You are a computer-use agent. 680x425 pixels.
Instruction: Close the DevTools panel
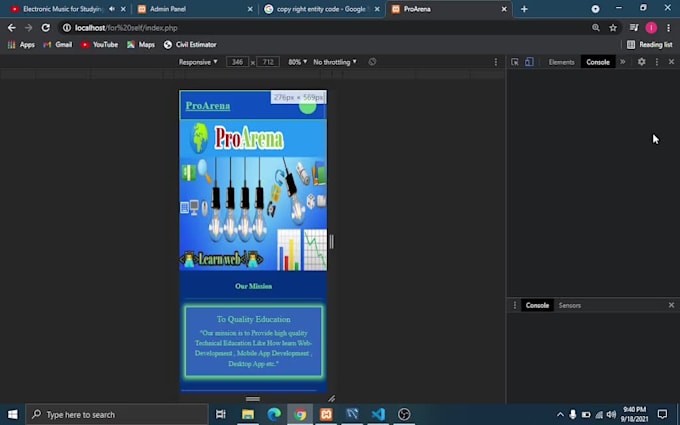click(671, 62)
